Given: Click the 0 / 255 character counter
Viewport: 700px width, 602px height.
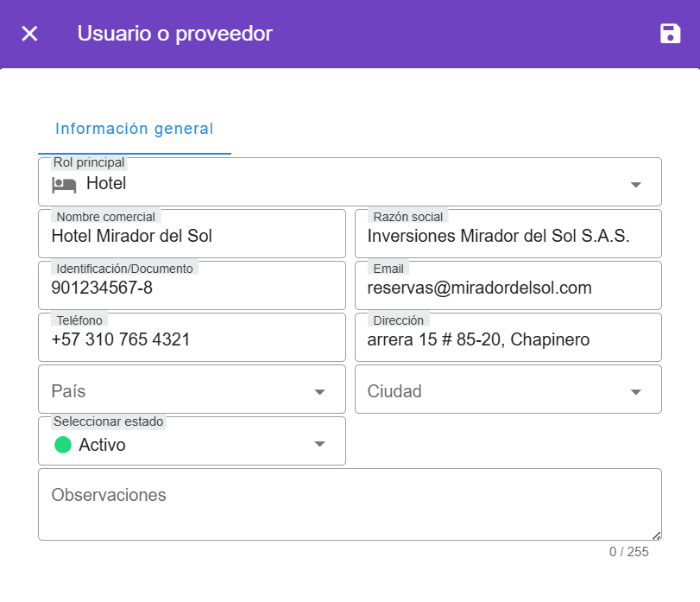Looking at the screenshot, I should tap(628, 552).
